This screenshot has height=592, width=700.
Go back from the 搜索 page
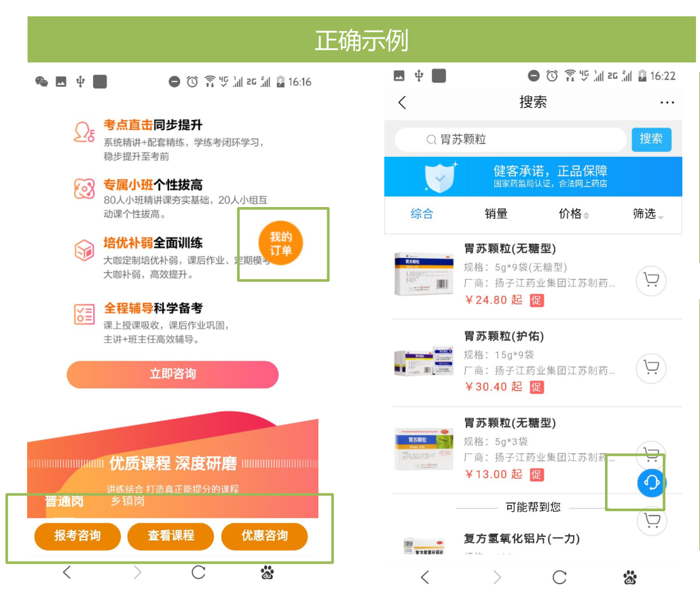[402, 103]
